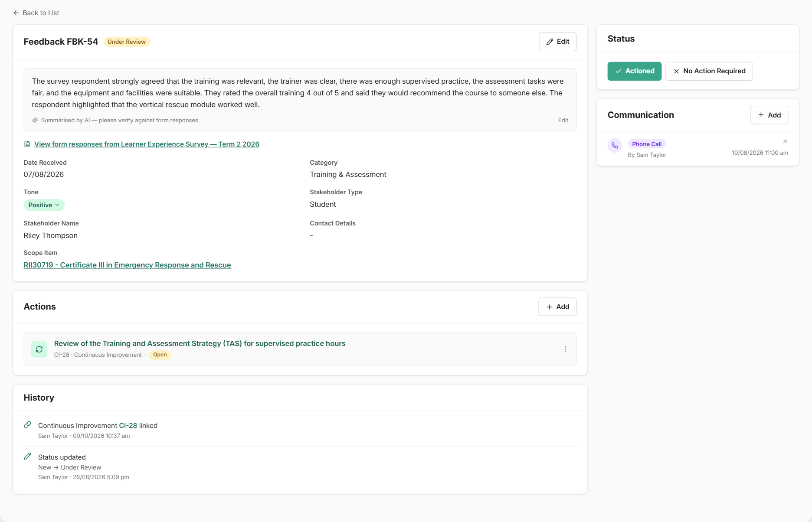Set status to No Action Required
This screenshot has height=522, width=812.
click(x=709, y=71)
